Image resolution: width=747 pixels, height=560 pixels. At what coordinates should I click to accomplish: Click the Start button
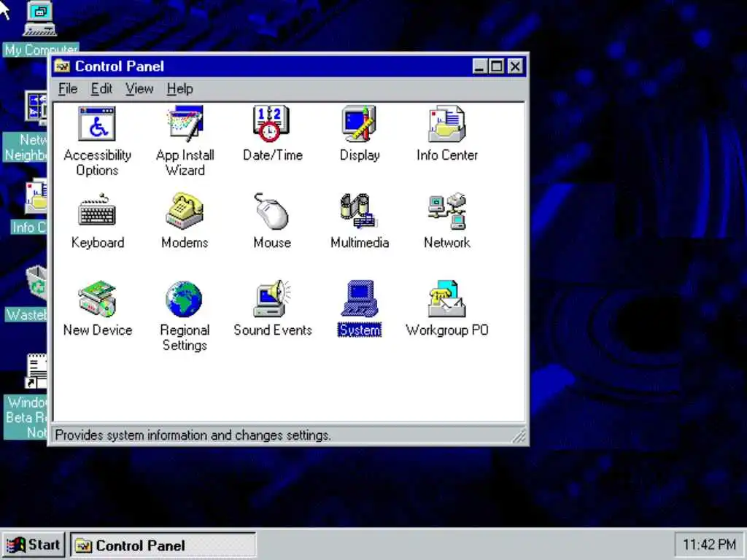click(x=34, y=545)
